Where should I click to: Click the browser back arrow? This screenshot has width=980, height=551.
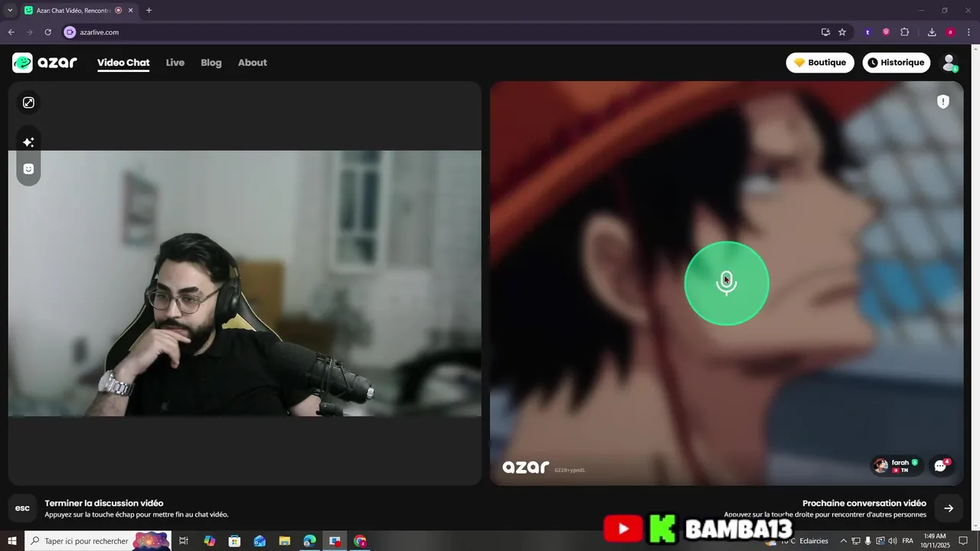pos(11,32)
